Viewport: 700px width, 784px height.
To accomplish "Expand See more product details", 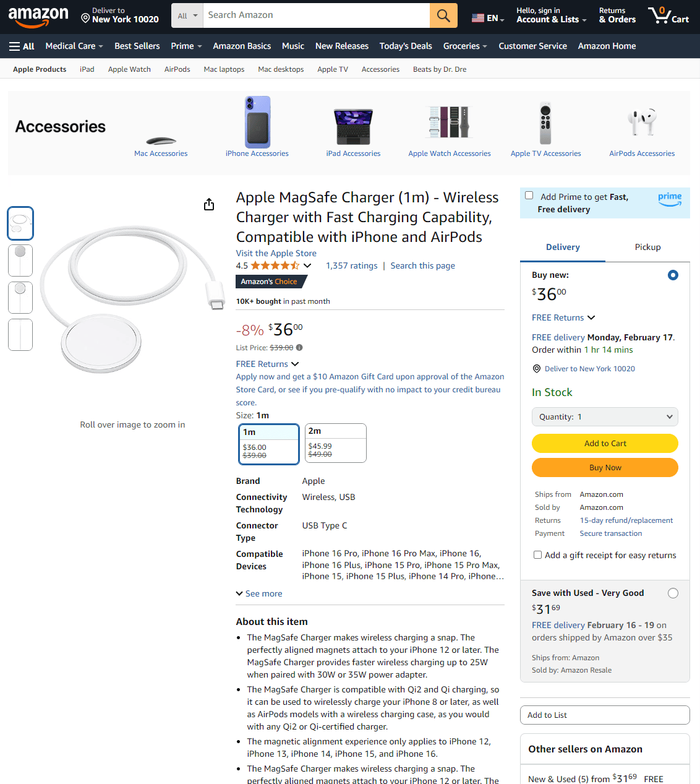I will click(259, 593).
